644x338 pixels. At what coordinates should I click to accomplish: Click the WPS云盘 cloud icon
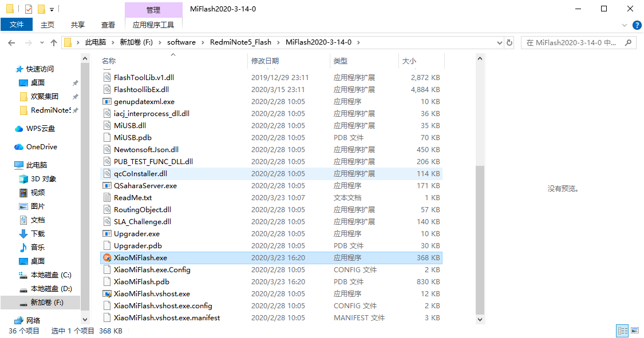click(18, 129)
